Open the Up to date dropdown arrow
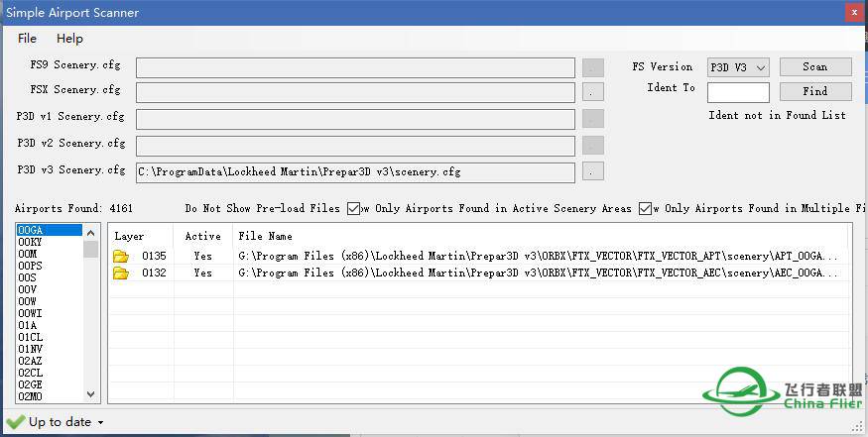This screenshot has height=437, width=868. click(101, 423)
